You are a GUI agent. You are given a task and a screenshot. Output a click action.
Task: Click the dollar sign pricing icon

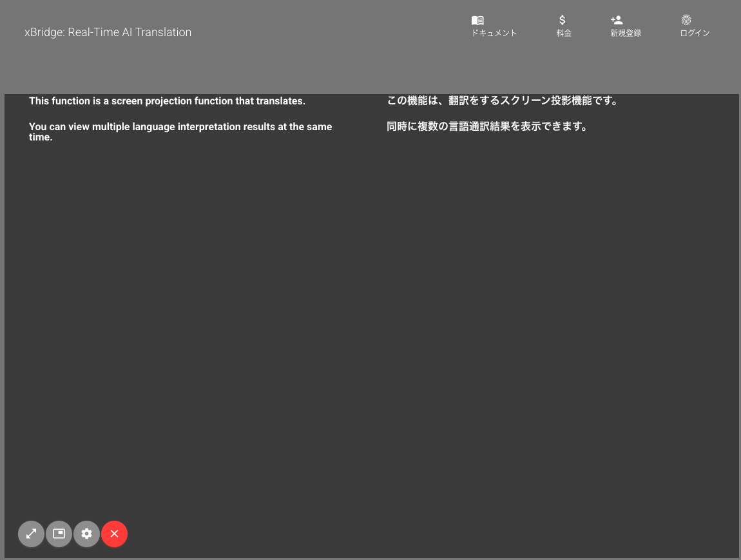(x=563, y=21)
